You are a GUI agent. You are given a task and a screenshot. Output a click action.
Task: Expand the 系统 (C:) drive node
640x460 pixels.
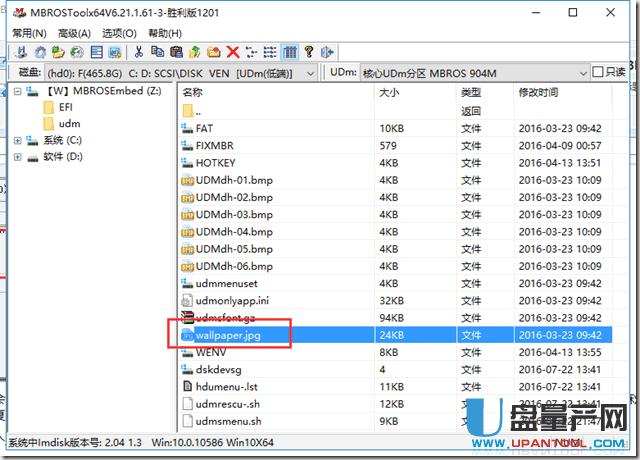(17, 140)
